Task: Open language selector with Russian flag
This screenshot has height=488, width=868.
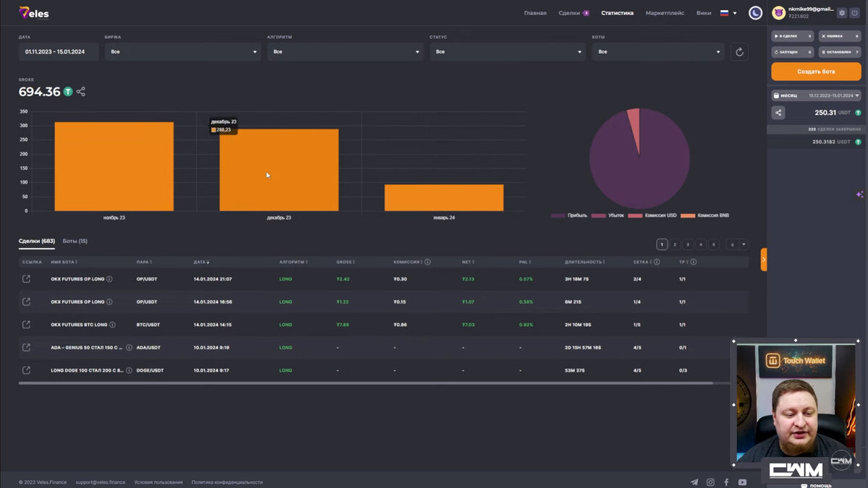Action: 728,13
